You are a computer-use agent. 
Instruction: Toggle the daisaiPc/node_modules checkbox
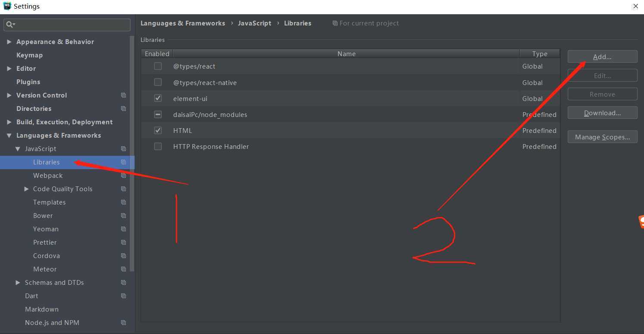click(x=158, y=114)
